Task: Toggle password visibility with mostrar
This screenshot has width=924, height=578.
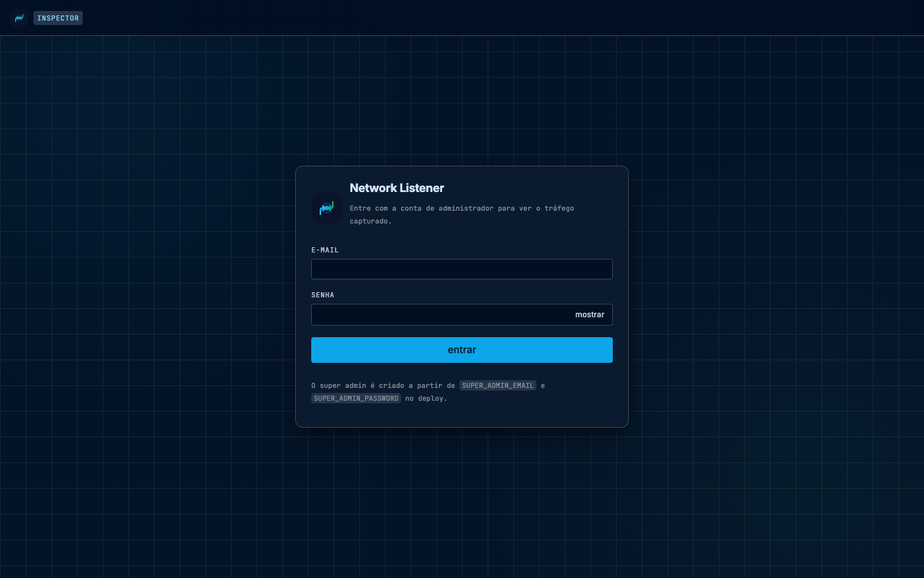Action: pos(590,315)
